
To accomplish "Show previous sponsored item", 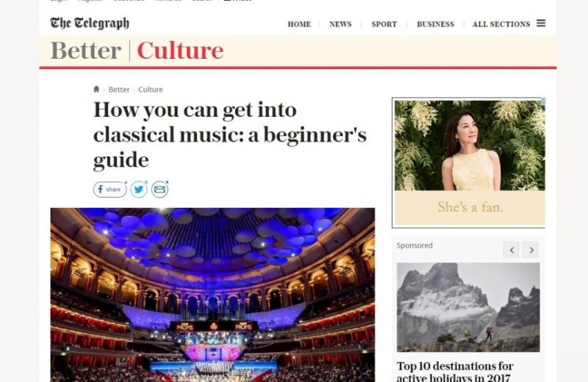I will point(511,250).
